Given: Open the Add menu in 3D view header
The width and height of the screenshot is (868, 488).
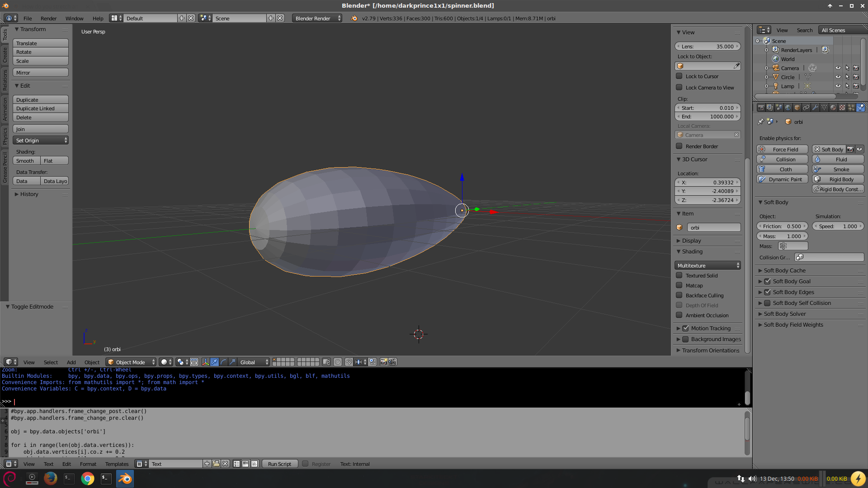Looking at the screenshot, I should (x=71, y=362).
